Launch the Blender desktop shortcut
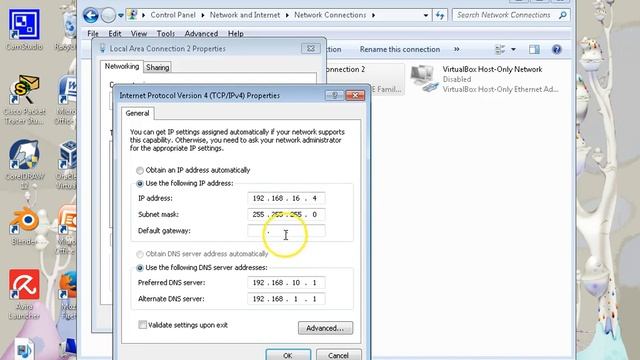 25,226
